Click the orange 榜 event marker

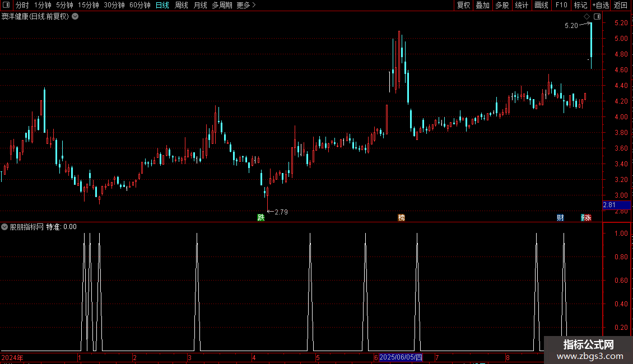click(x=401, y=218)
